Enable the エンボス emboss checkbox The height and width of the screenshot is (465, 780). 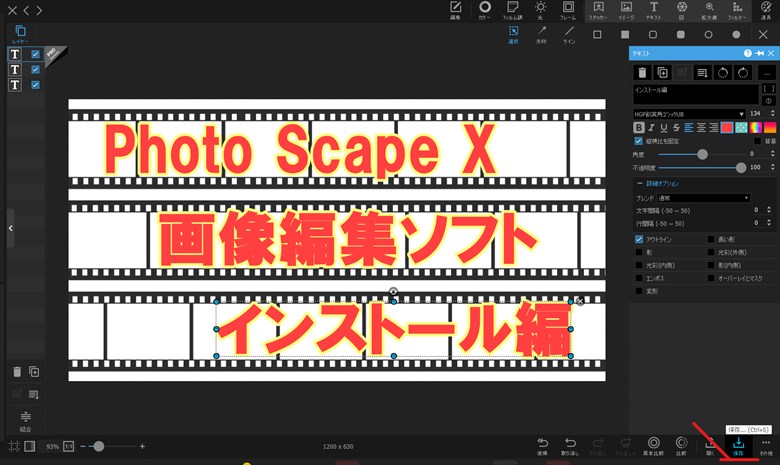click(x=639, y=278)
